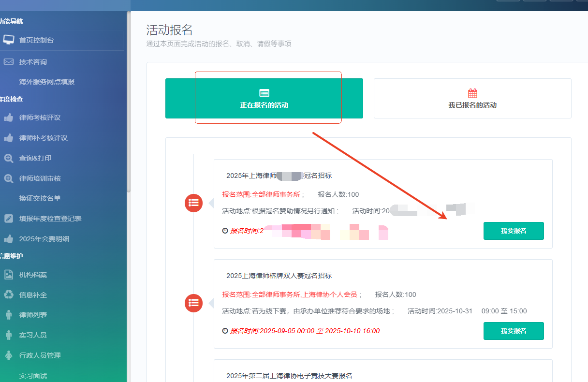Click the image icon beside 机构档案
Viewport: 588px width, 382px height.
(9, 275)
